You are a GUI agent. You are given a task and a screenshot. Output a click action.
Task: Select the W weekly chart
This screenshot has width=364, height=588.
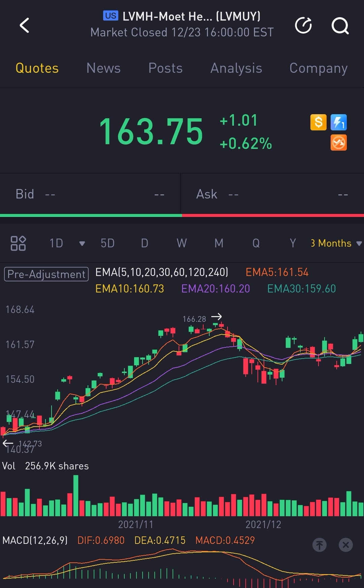182,243
